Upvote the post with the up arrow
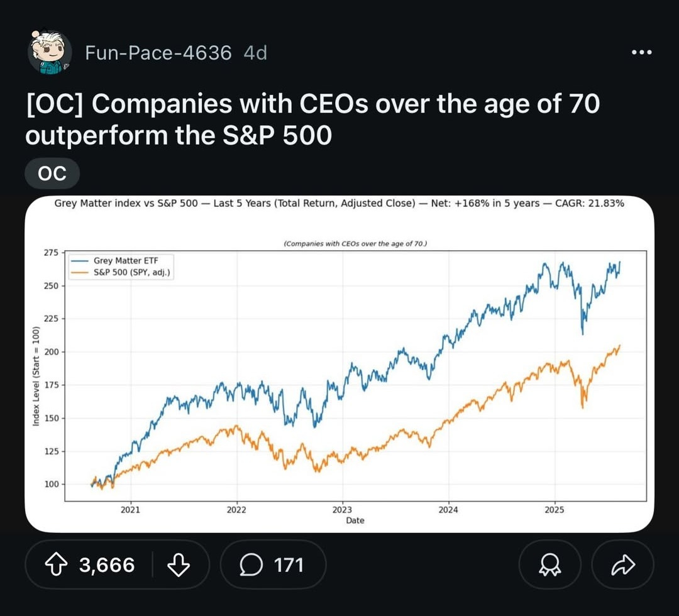Viewport: 679px width, 616px height. click(x=57, y=564)
